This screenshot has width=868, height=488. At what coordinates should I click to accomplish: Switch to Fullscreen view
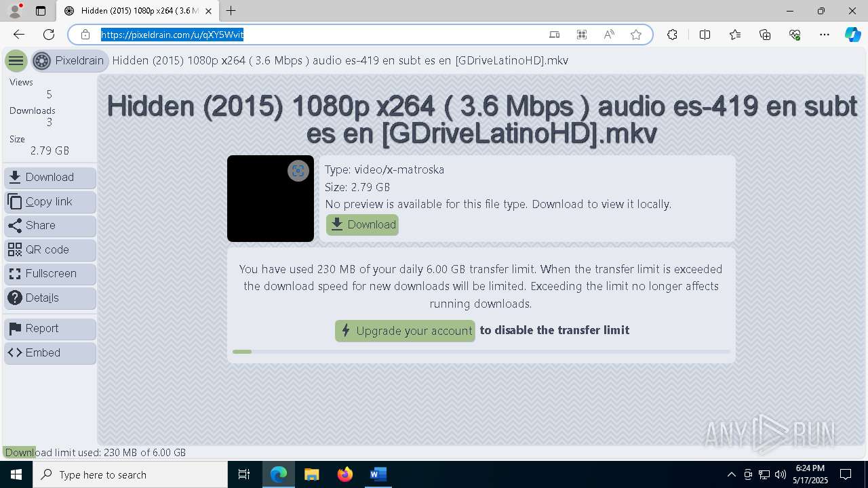tap(50, 274)
